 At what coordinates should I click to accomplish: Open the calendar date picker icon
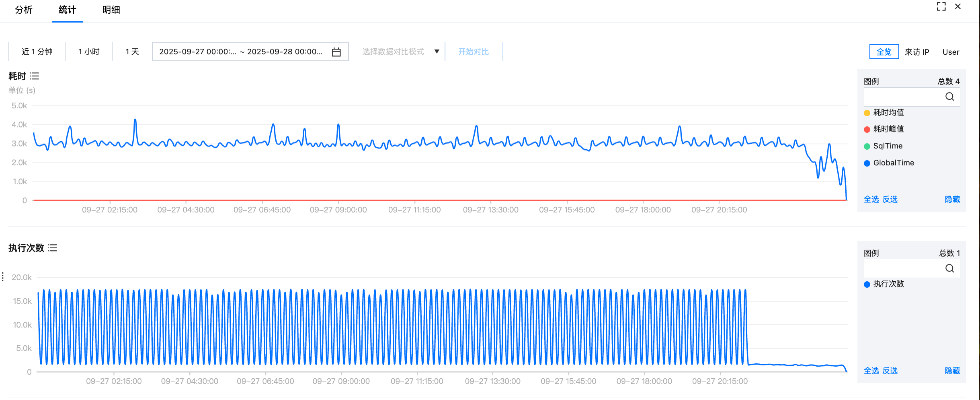[x=336, y=52]
